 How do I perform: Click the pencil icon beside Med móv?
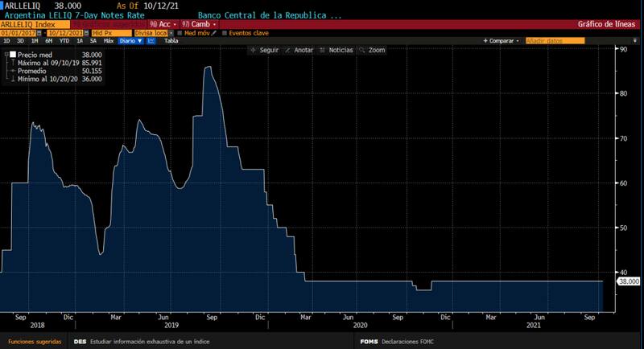click(215, 32)
